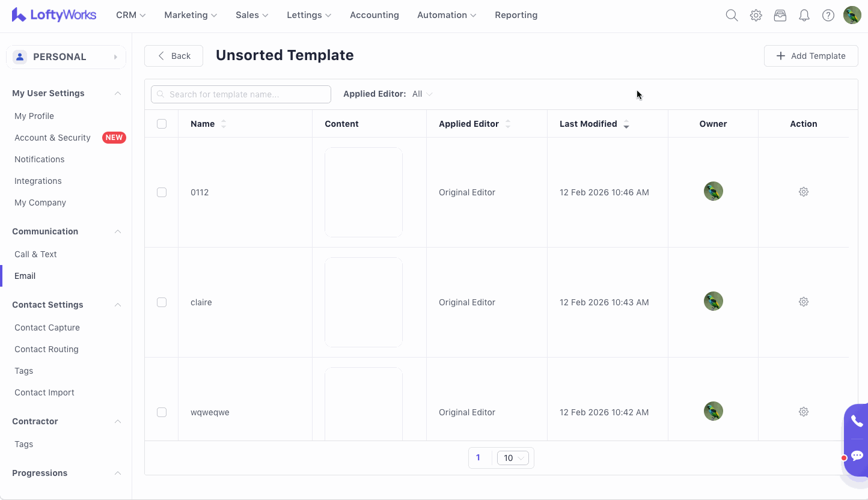Open the floating chat message button
Screen dimensions: 868x500
point(857,456)
